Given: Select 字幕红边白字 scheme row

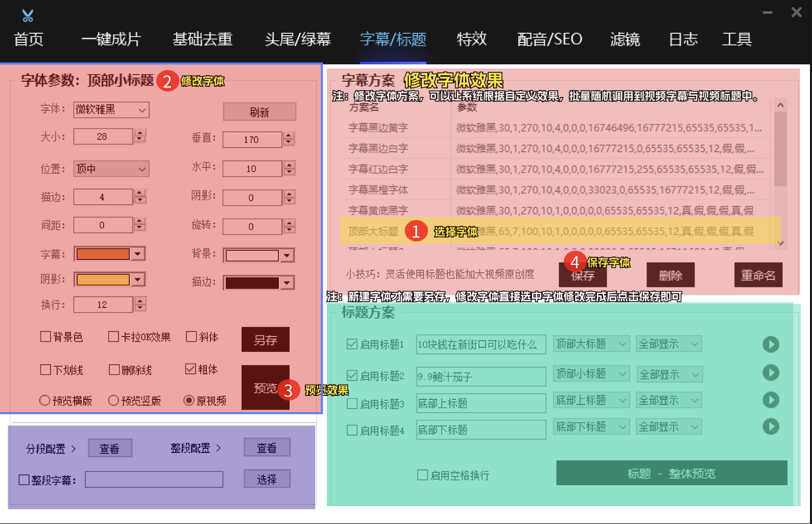Looking at the screenshot, I should point(557,169).
